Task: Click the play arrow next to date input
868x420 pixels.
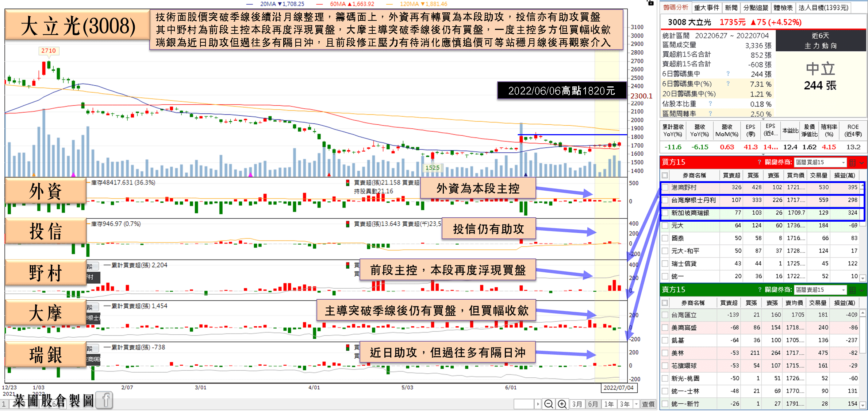Action: pyautogui.click(x=538, y=404)
